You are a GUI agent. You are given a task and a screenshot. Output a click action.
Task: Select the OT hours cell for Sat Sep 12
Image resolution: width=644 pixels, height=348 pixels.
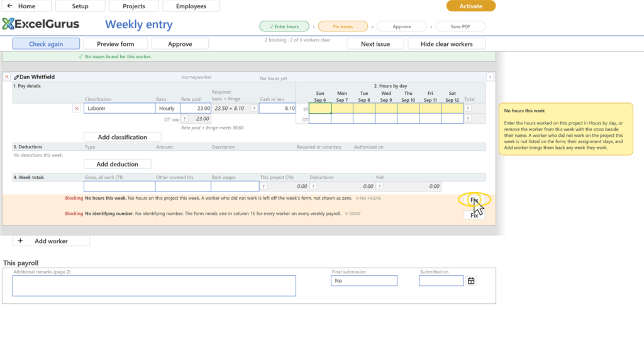coord(452,119)
